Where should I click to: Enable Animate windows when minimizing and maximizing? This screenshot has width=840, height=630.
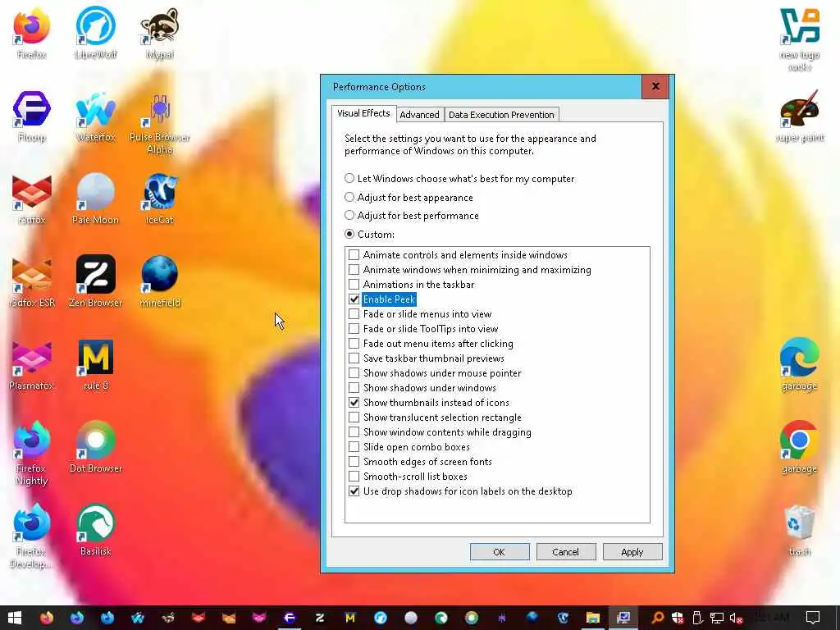click(354, 269)
